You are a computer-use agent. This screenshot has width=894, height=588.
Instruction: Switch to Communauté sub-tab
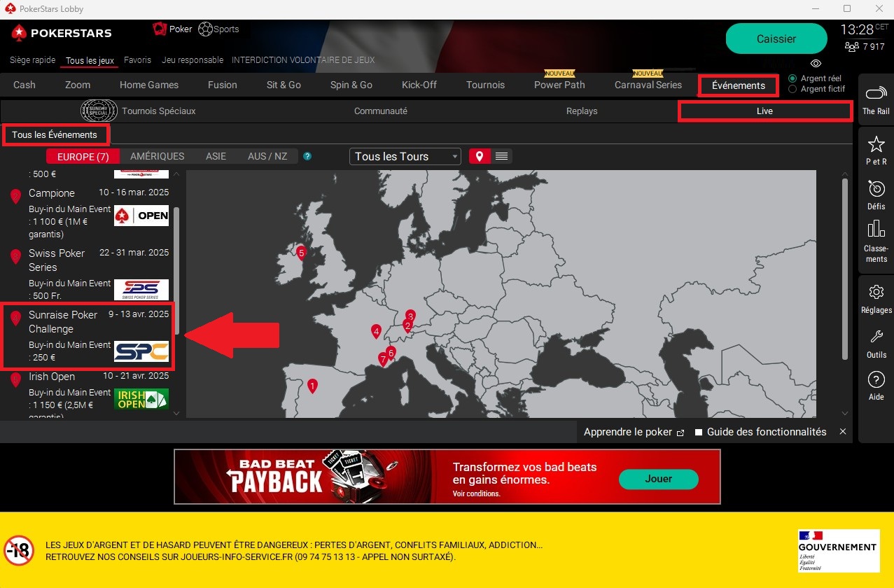(x=380, y=111)
